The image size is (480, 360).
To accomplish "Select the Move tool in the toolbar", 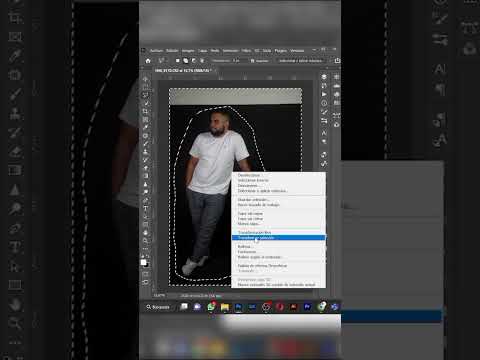I will [x=146, y=79].
